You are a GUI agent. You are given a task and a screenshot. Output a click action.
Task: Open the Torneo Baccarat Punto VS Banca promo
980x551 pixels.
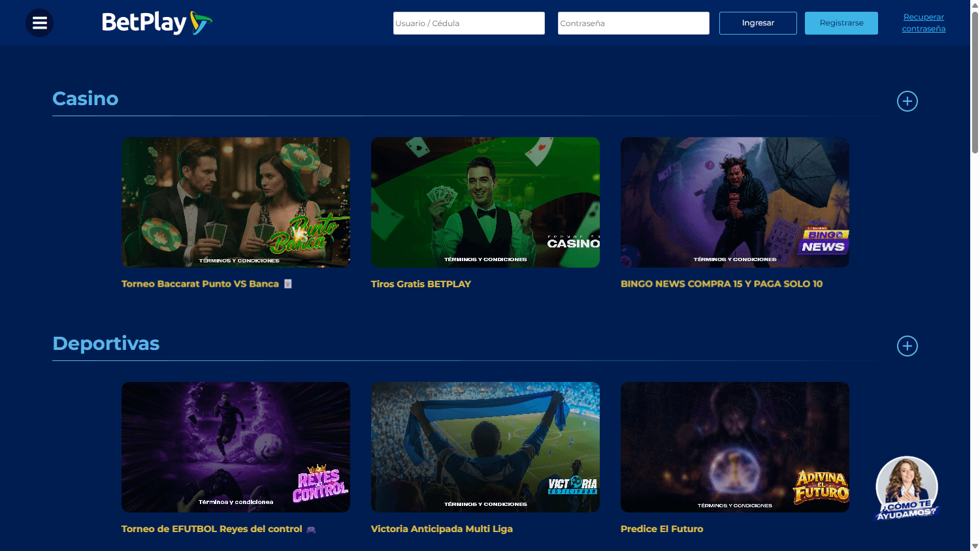tap(235, 202)
